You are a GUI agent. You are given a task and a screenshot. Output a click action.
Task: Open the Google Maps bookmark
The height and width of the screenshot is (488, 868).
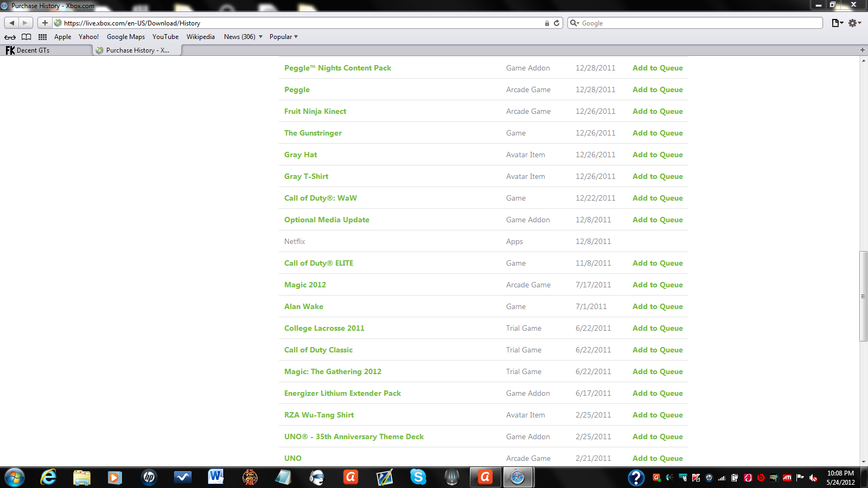point(126,37)
